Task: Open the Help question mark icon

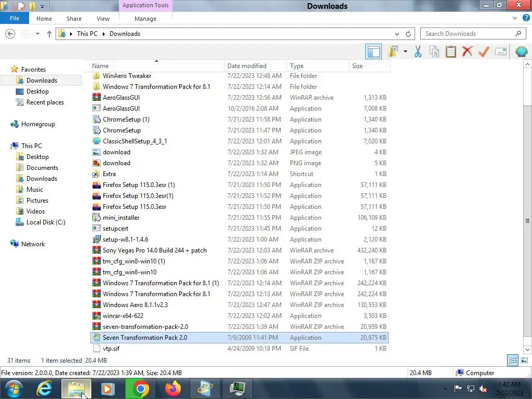Action: pos(526,18)
